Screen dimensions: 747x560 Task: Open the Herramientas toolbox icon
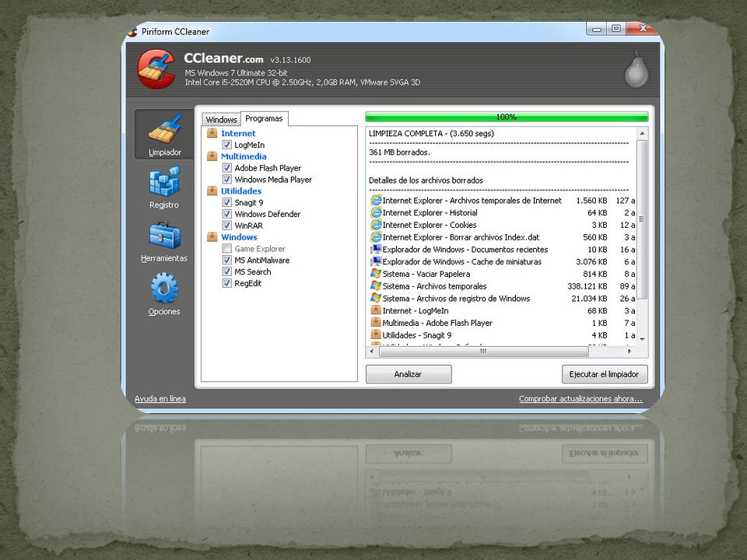coord(164,234)
